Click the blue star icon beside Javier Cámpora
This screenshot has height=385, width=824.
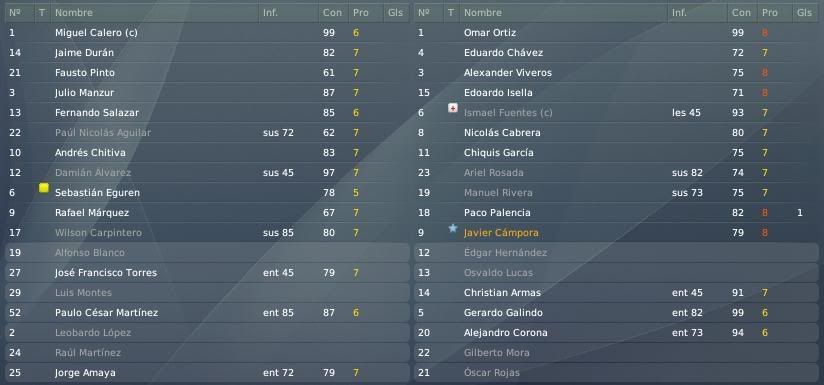pyautogui.click(x=452, y=228)
